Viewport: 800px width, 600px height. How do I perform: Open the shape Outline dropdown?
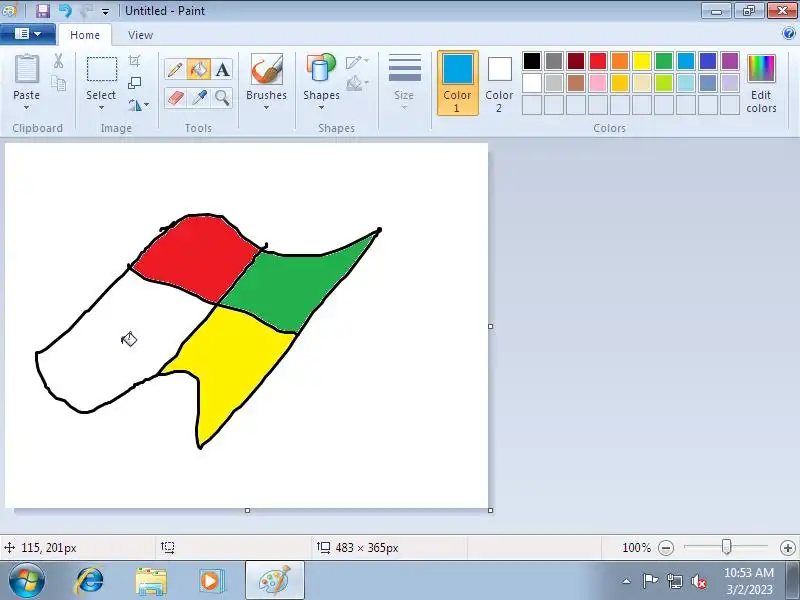(x=357, y=62)
